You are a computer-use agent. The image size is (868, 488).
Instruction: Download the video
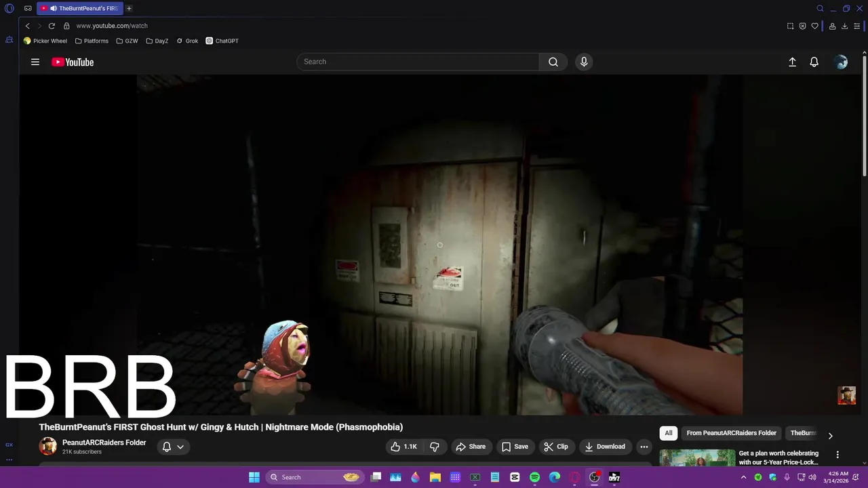(x=605, y=447)
